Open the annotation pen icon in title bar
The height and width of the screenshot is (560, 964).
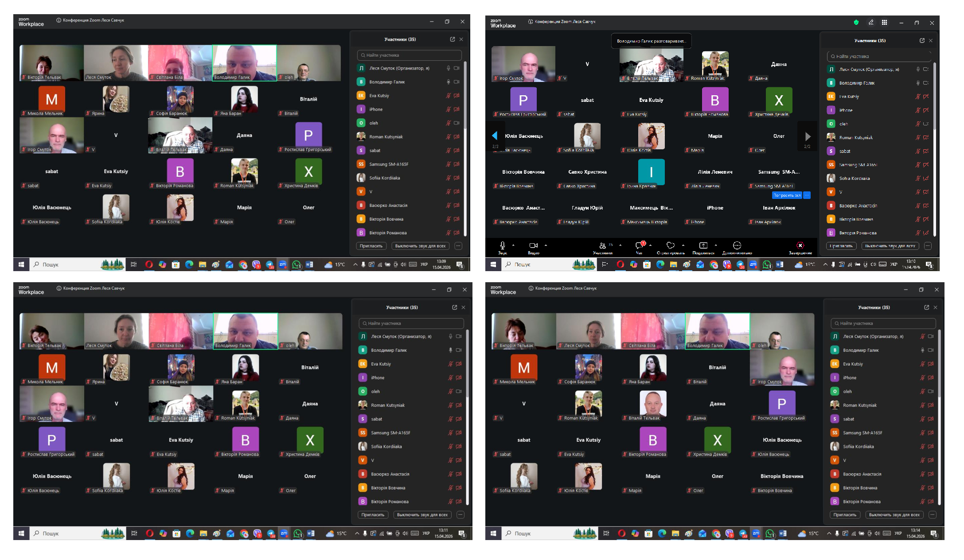click(x=871, y=22)
